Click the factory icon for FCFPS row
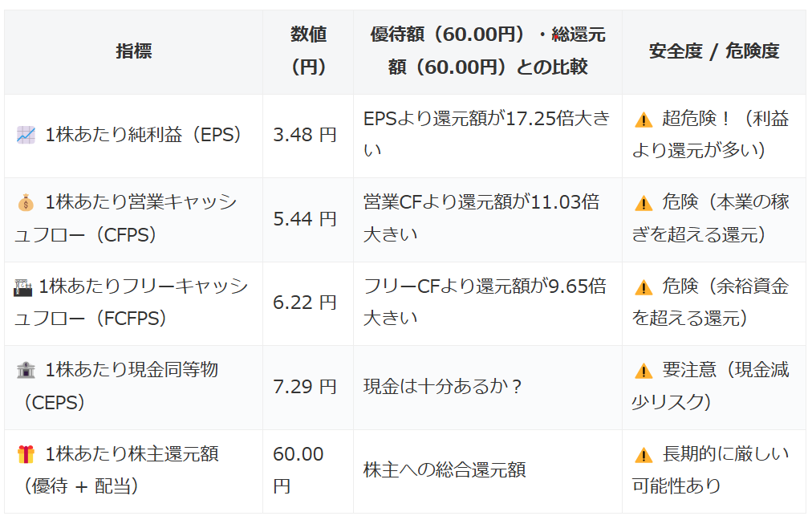The width and height of the screenshot is (812, 520). click(x=22, y=286)
